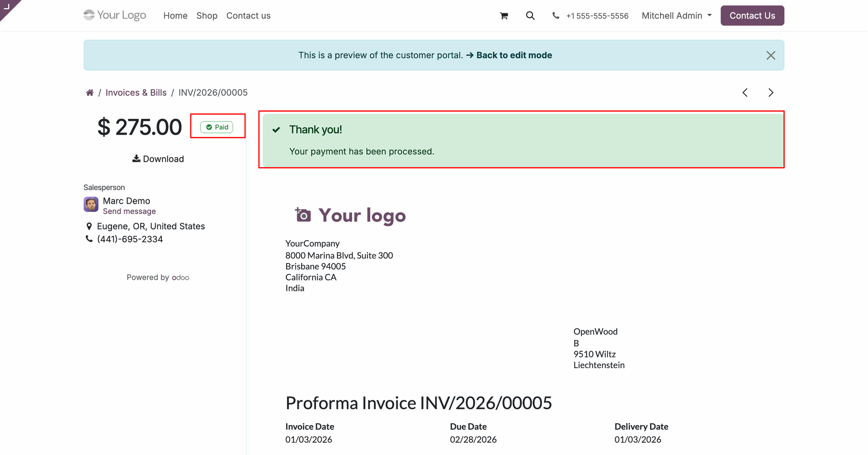
Task: Click the home breadcrumb icon
Action: 90,93
